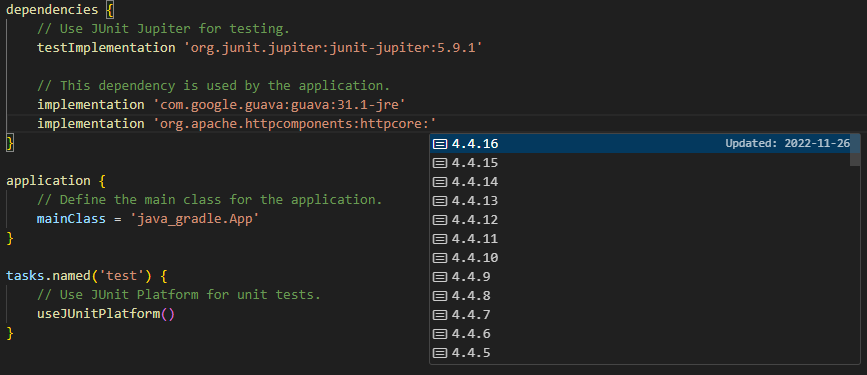The width and height of the screenshot is (867, 375).
Task: Click the testImplementation keyword
Action: (106, 48)
